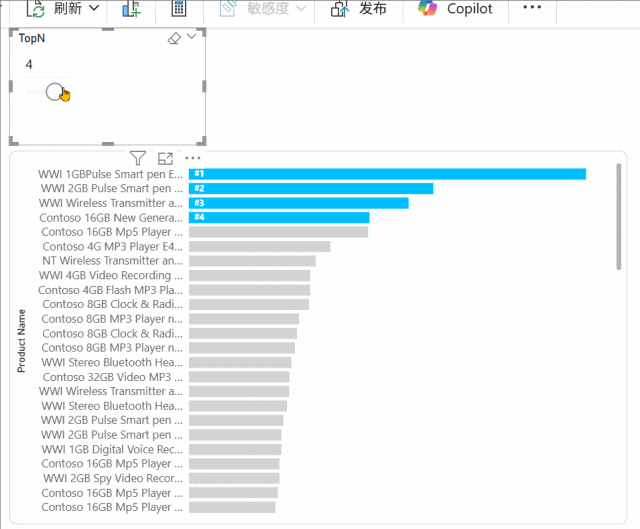This screenshot has height=529, width=640.
Task: Select the #3 blue bar
Action: tap(299, 203)
